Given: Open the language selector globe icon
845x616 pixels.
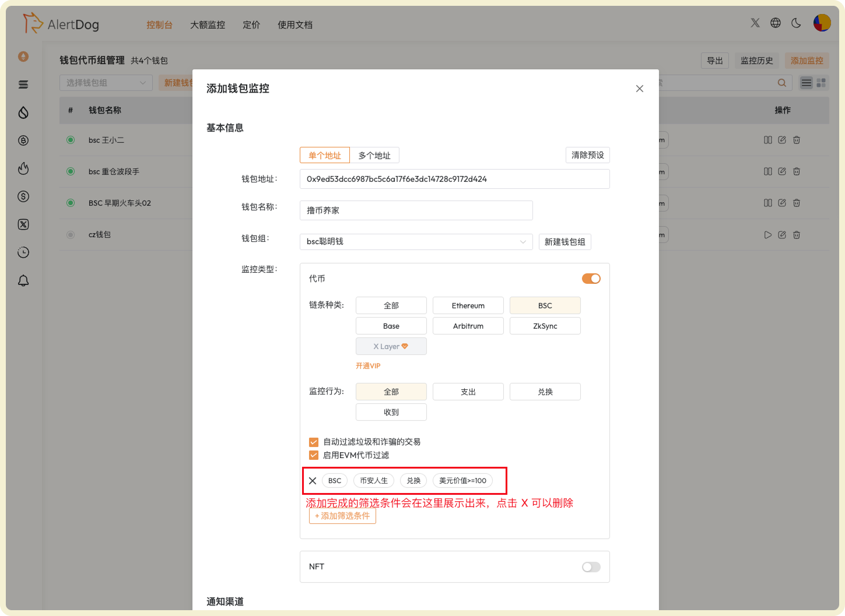Looking at the screenshot, I should pyautogui.click(x=776, y=23).
